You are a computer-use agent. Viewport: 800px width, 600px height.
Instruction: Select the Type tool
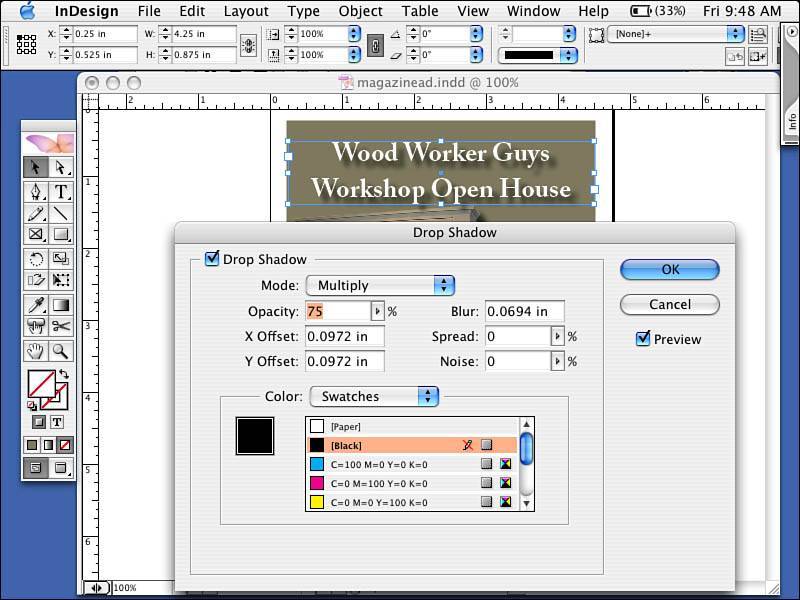(x=61, y=192)
